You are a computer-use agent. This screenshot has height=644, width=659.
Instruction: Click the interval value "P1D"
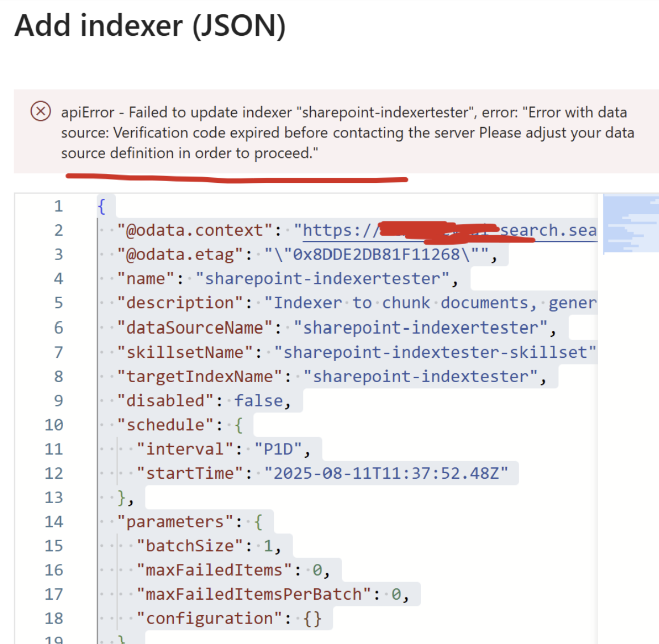pos(278,449)
